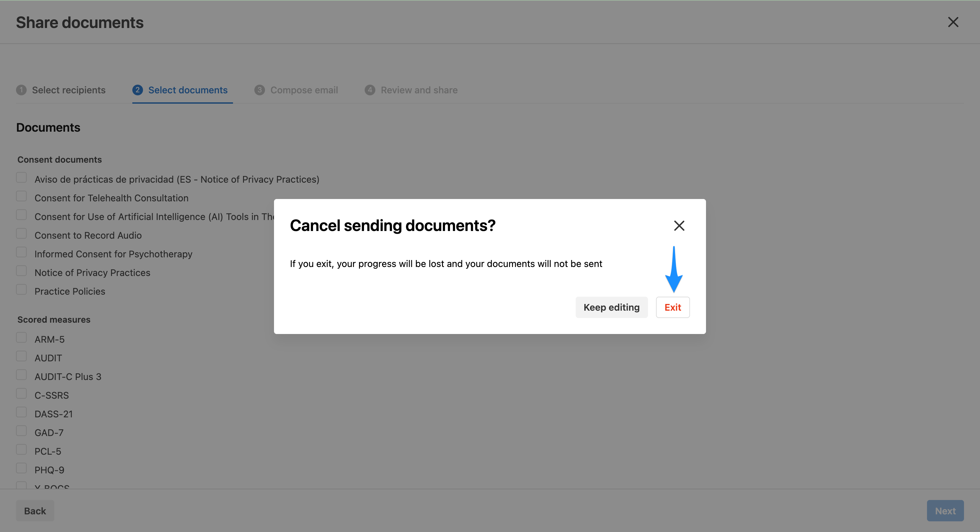Open the Compose email step

(296, 90)
